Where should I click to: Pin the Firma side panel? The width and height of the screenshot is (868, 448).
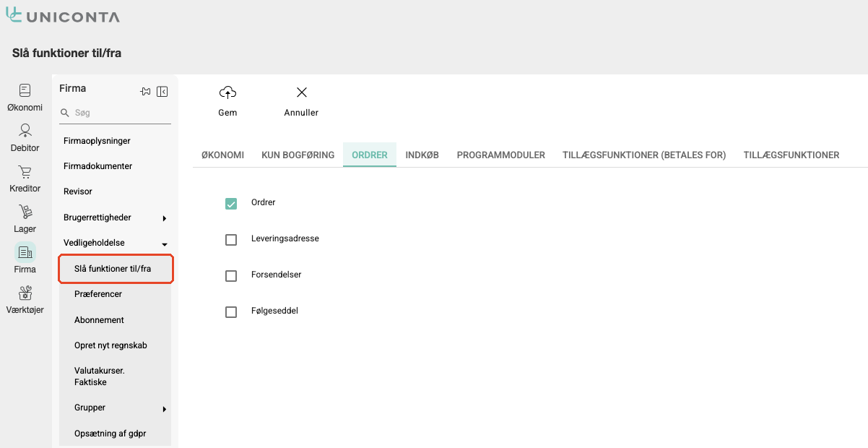145,91
